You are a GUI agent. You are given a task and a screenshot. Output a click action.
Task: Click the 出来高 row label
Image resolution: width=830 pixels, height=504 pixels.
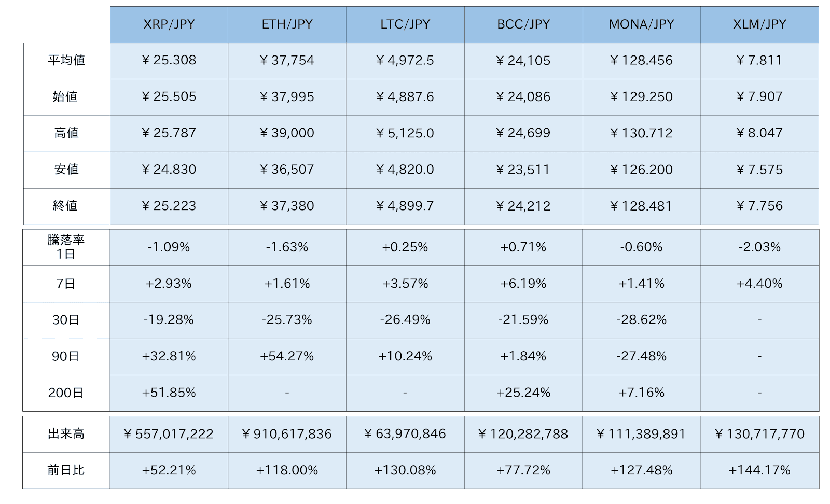click(x=66, y=434)
